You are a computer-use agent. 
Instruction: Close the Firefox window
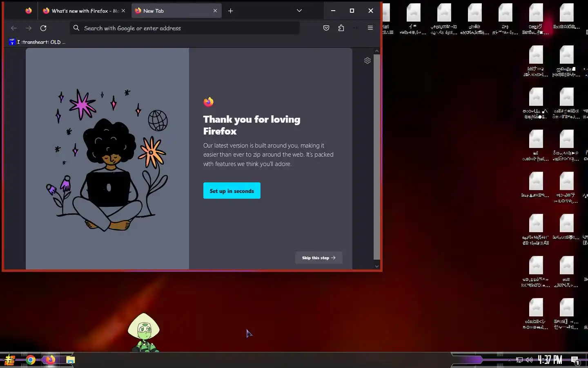click(371, 11)
